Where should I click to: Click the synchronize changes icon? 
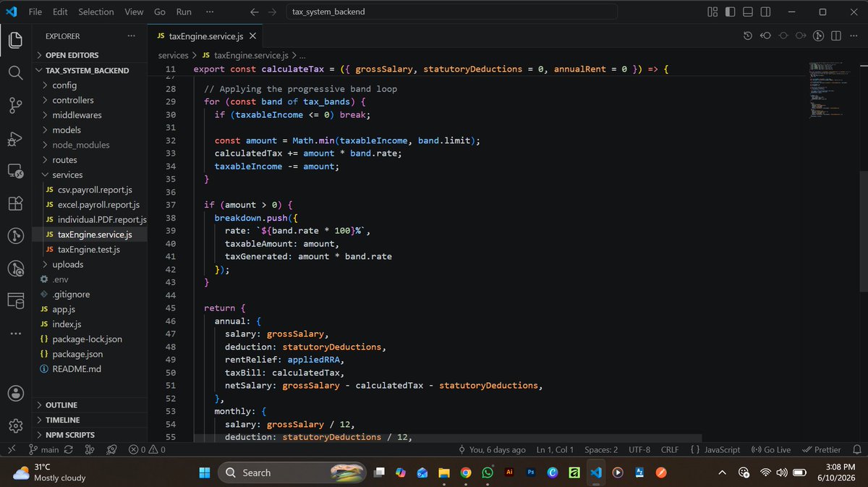69,449
